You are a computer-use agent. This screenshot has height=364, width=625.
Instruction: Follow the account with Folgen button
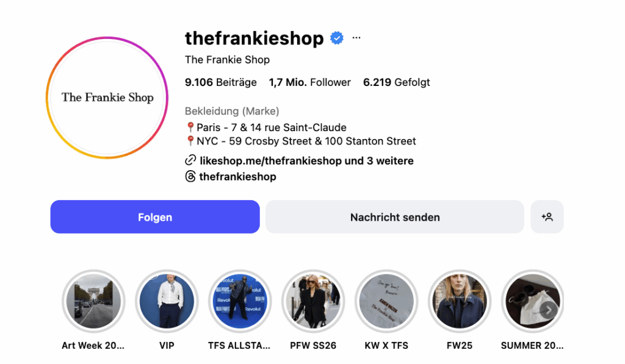pyautogui.click(x=155, y=216)
